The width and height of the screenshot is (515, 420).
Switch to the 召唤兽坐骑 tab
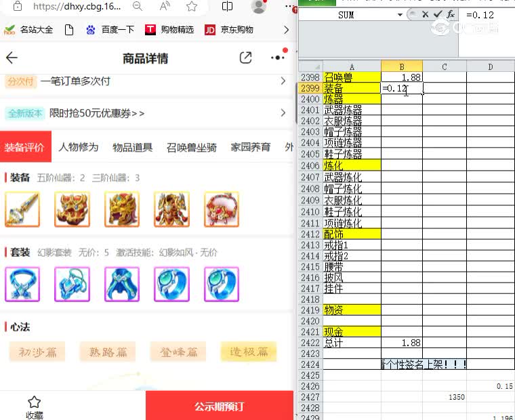[192, 147]
